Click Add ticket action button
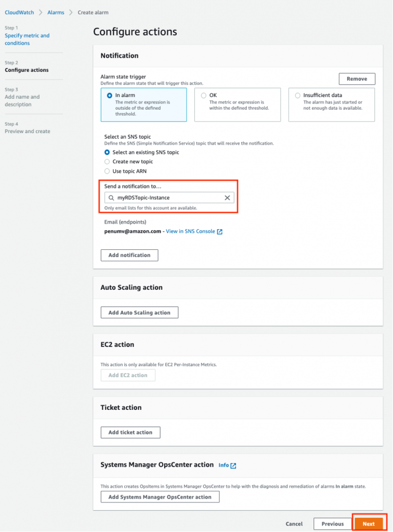Screen dimensions: 393x532 (130, 432)
